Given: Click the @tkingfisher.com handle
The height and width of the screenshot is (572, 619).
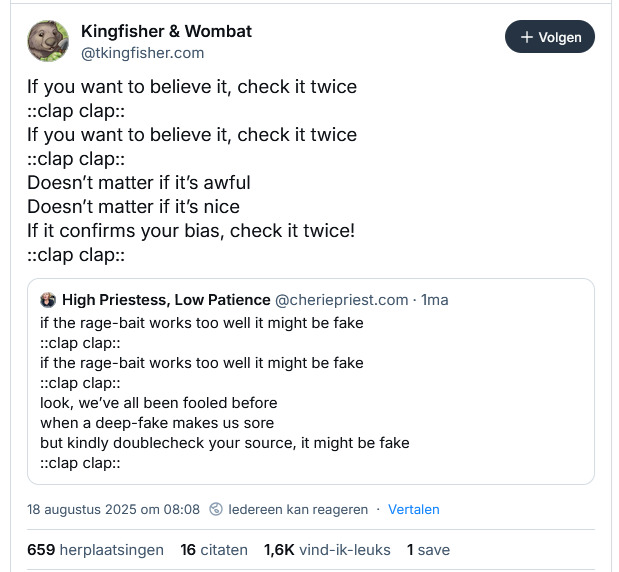Looking at the screenshot, I should point(142,53).
